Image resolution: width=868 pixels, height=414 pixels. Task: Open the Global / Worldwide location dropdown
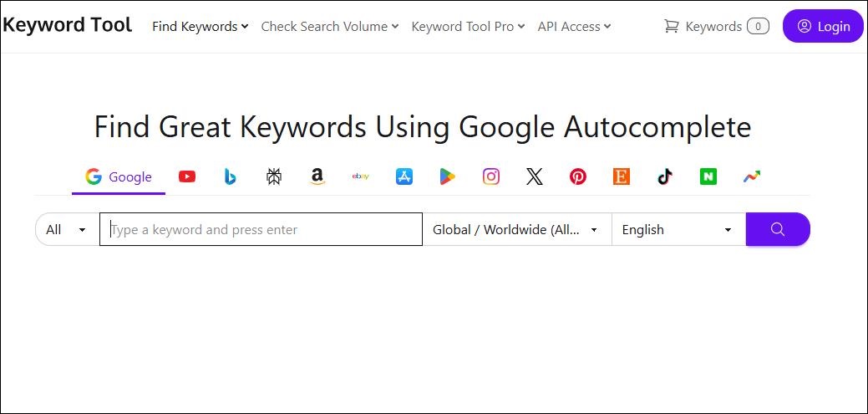point(516,229)
